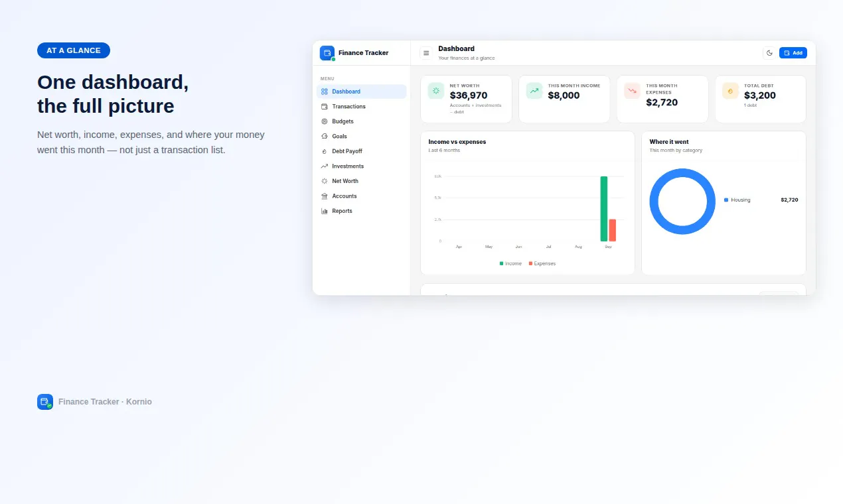Click the blue Add button
The height and width of the screenshot is (504, 843).
pyautogui.click(x=793, y=53)
